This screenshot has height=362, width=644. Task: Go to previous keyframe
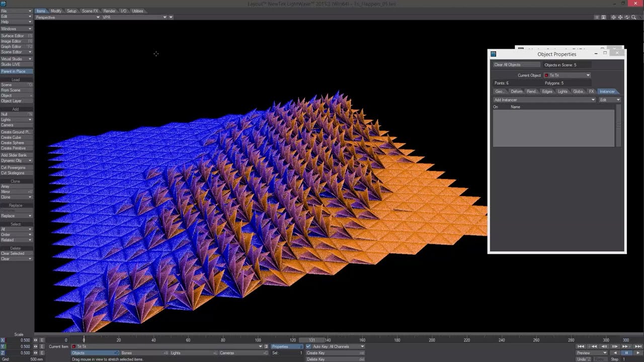click(592, 346)
